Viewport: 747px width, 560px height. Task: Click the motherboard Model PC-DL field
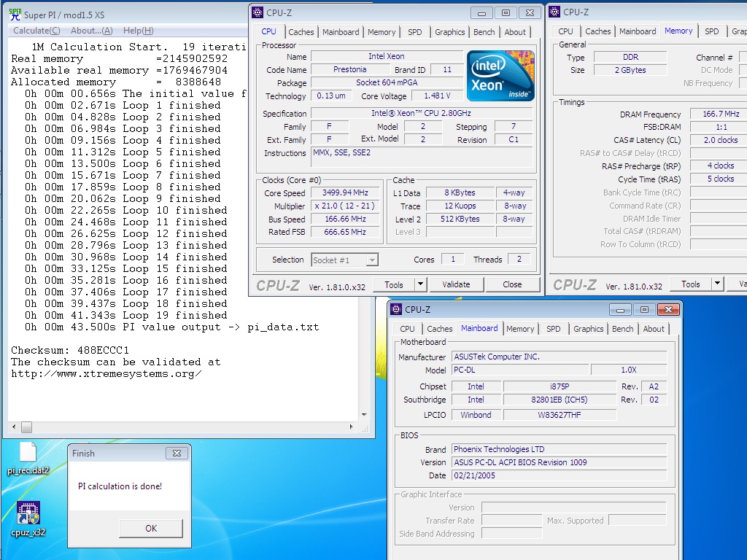click(519, 370)
